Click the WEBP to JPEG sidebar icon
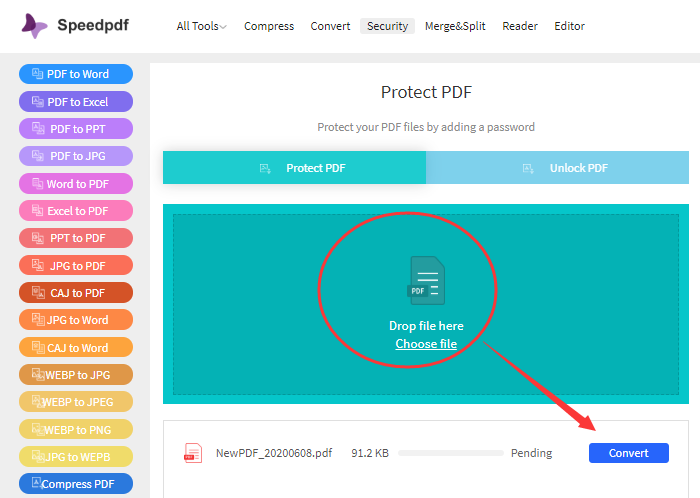This screenshot has height=498, width=700. click(x=38, y=402)
